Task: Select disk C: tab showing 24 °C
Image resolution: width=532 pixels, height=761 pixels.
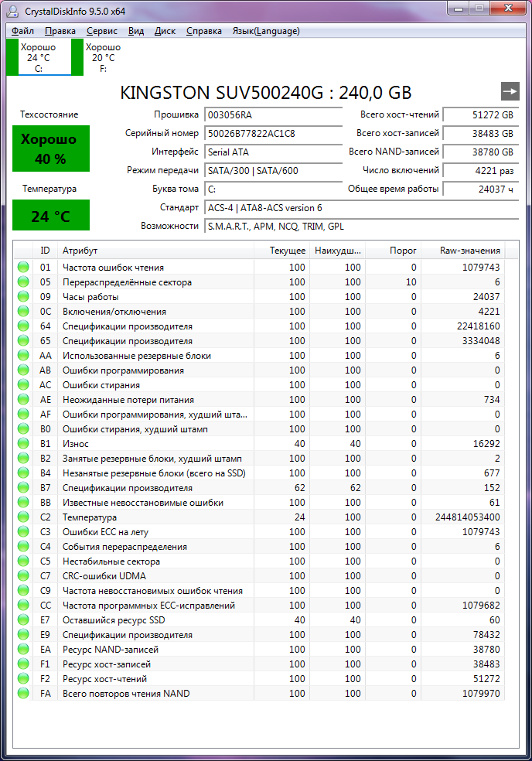Action: [x=39, y=58]
